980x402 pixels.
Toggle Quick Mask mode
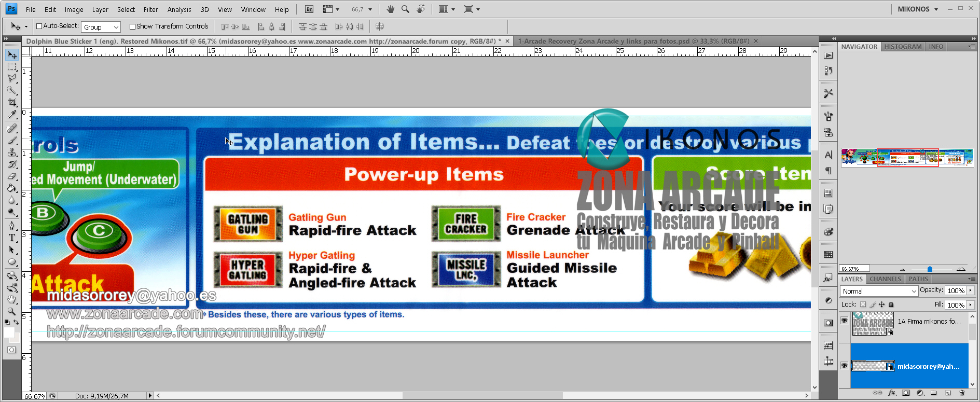[12, 350]
